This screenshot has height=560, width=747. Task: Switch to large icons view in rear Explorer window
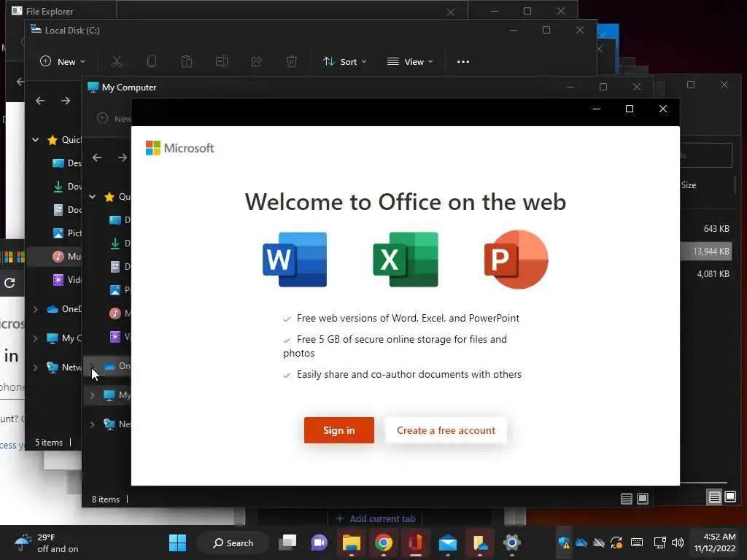pos(730,497)
